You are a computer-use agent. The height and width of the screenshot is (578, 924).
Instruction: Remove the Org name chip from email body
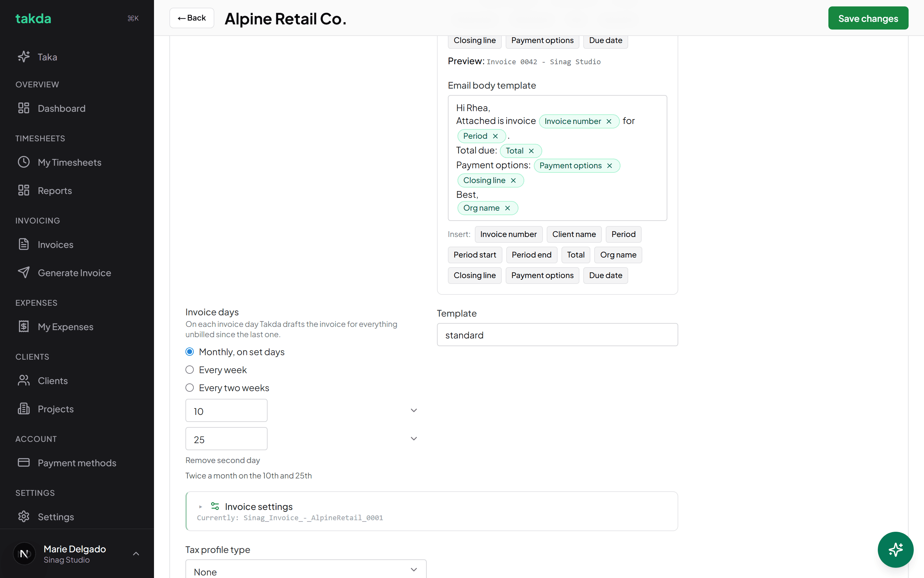pos(508,208)
